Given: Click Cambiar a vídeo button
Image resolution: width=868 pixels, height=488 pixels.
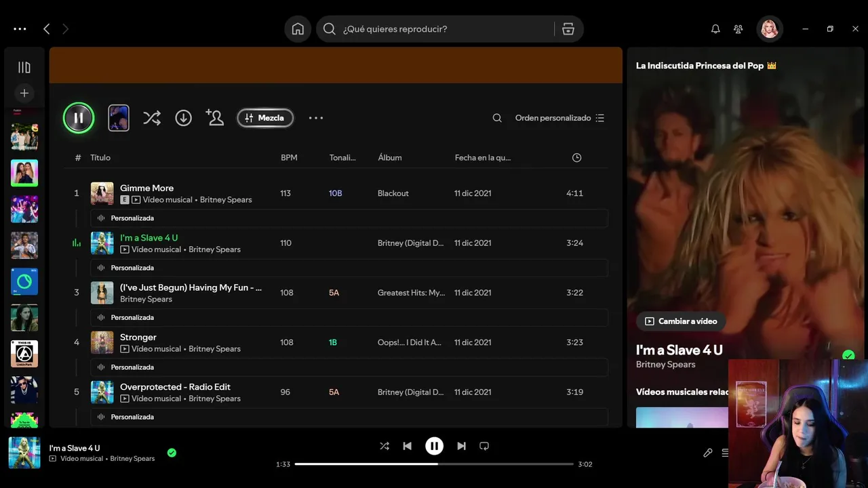Looking at the screenshot, I should pos(681,321).
